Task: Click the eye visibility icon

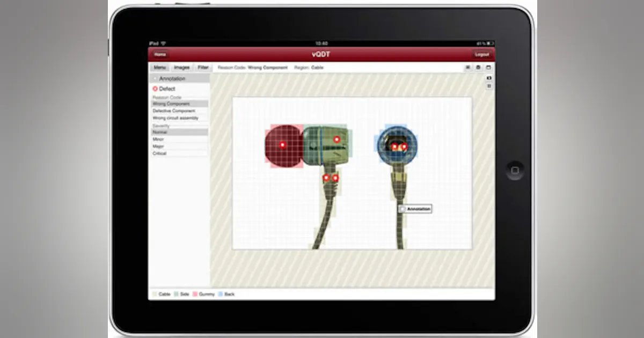Action: [x=489, y=78]
